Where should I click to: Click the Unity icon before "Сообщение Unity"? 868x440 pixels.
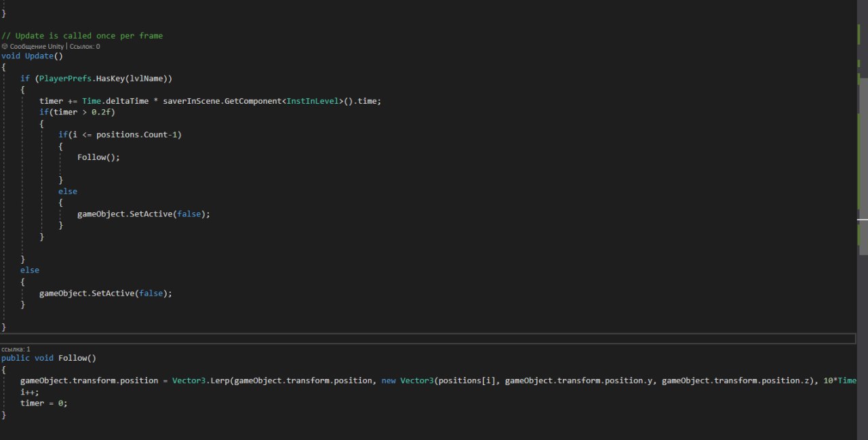pos(5,46)
